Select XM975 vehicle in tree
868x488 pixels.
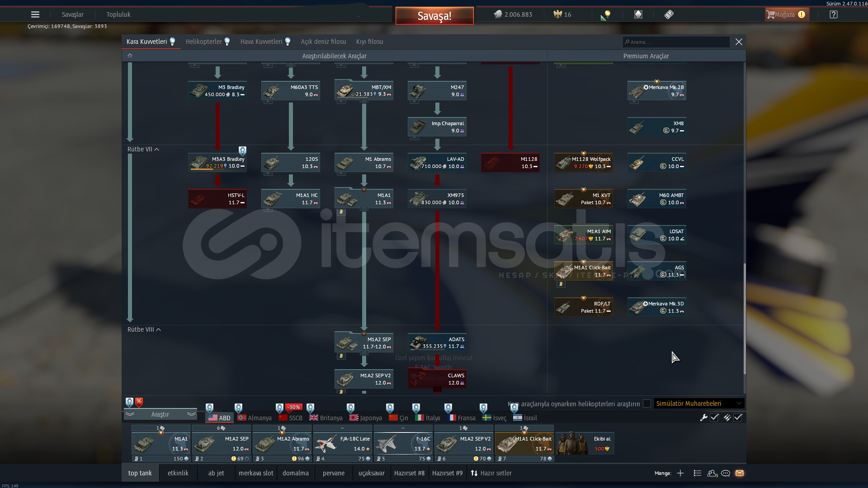(437, 199)
